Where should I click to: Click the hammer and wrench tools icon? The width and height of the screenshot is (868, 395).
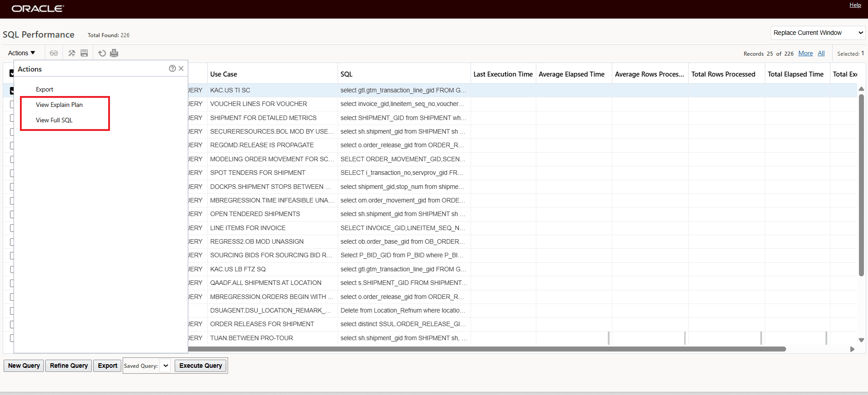click(72, 53)
